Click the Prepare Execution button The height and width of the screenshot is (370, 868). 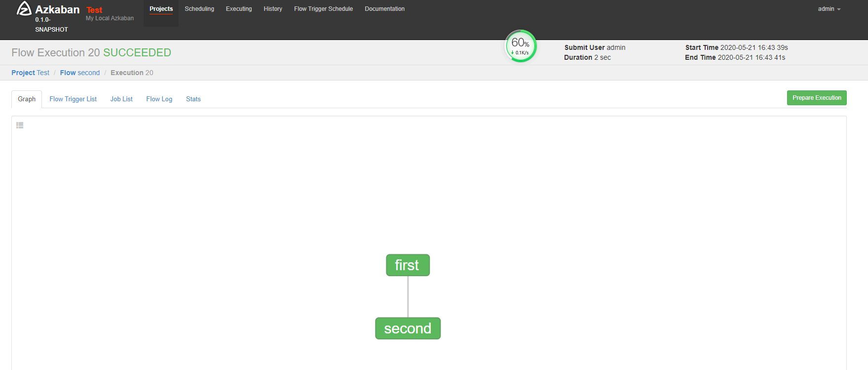817,98
